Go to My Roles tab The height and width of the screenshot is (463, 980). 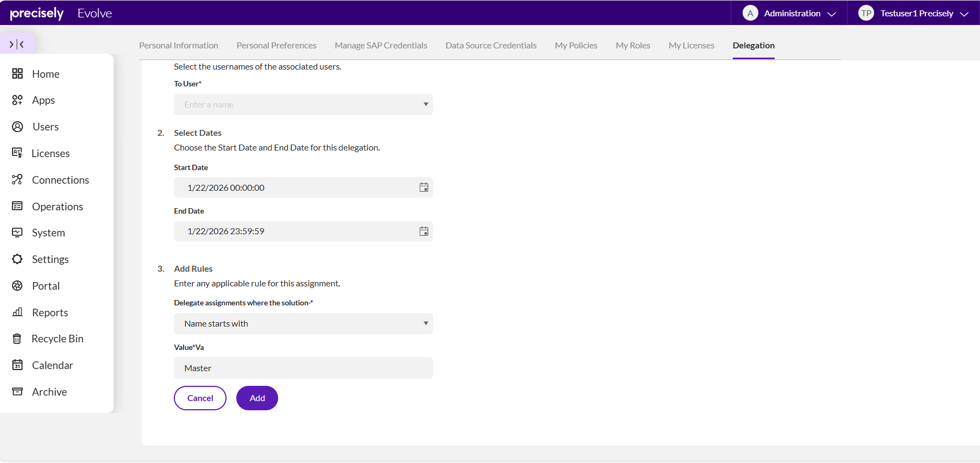coord(633,46)
